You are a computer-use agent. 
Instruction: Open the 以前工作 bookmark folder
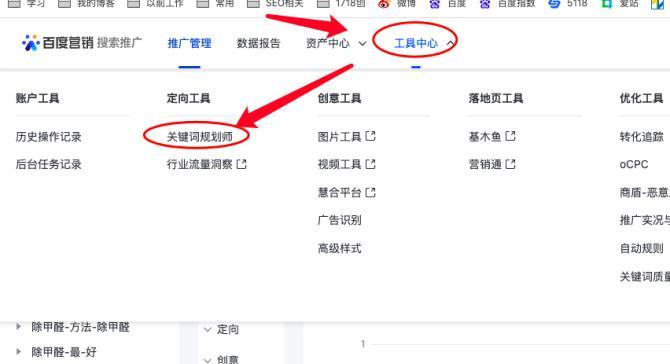156,4
